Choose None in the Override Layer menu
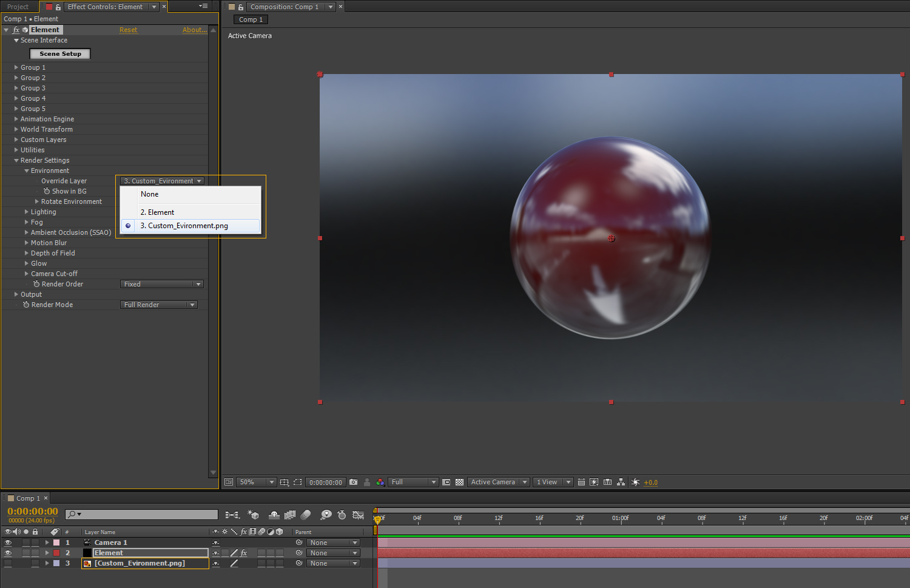910x588 pixels. (150, 194)
